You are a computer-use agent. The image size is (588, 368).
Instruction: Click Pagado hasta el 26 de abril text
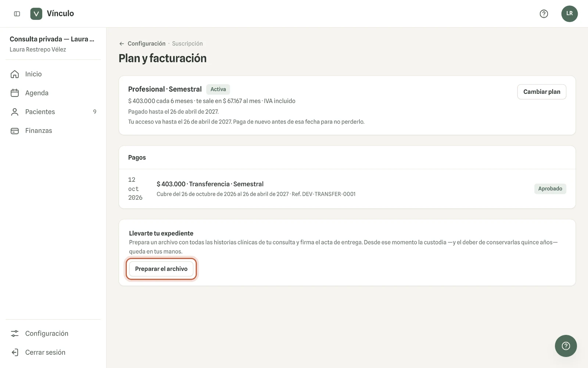click(x=173, y=112)
